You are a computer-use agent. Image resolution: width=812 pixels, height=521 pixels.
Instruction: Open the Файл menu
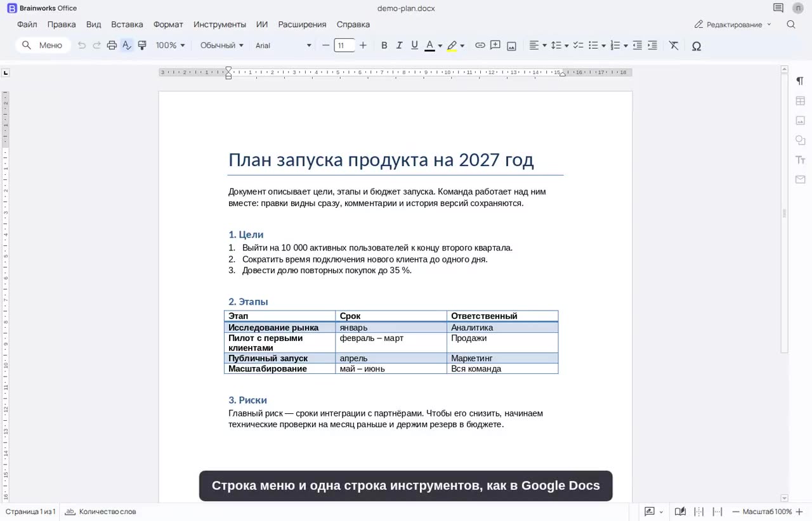(27, 24)
